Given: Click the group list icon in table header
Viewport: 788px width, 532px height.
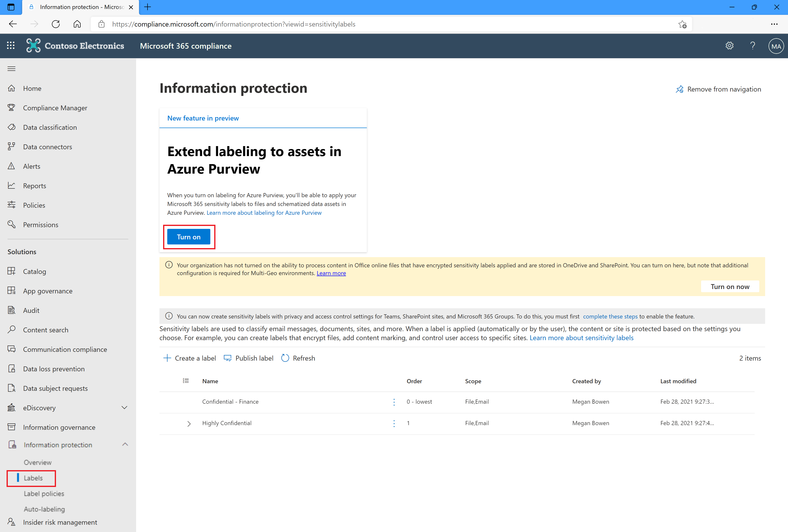Looking at the screenshot, I should click(x=186, y=381).
